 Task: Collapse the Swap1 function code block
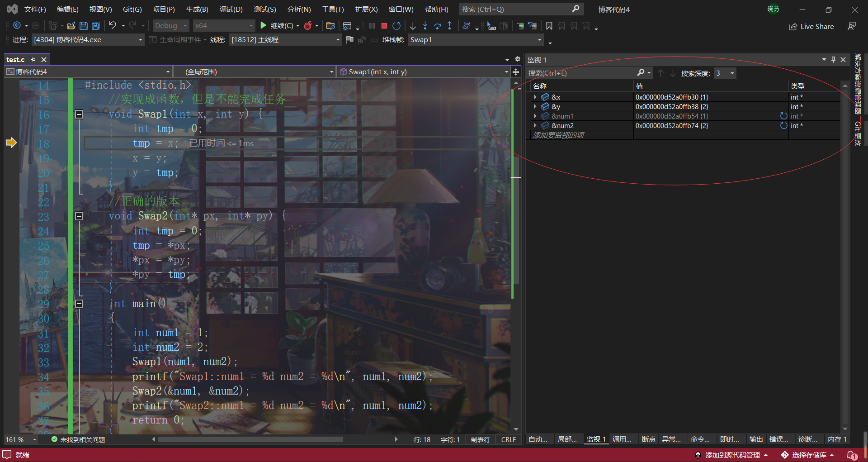[79, 114]
